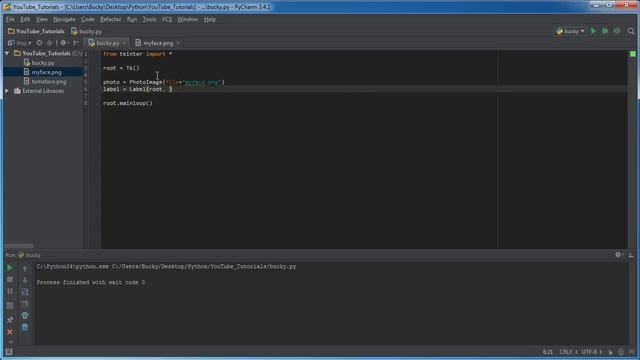This screenshot has width=640, height=360.
Task: Click the 'from tkinter import *' line
Action: (138, 54)
